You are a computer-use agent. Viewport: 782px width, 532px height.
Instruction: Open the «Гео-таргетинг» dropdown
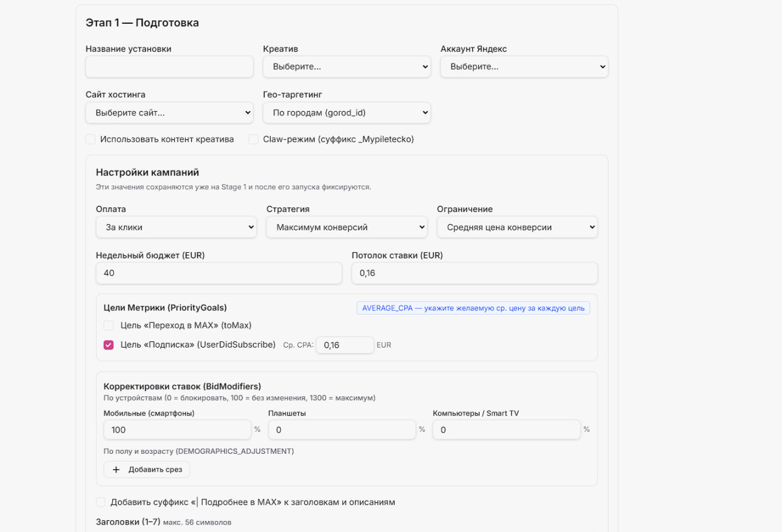[347, 112]
